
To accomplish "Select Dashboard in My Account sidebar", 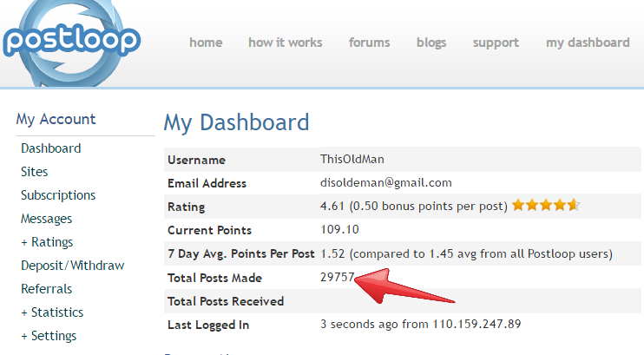I will [x=51, y=148].
